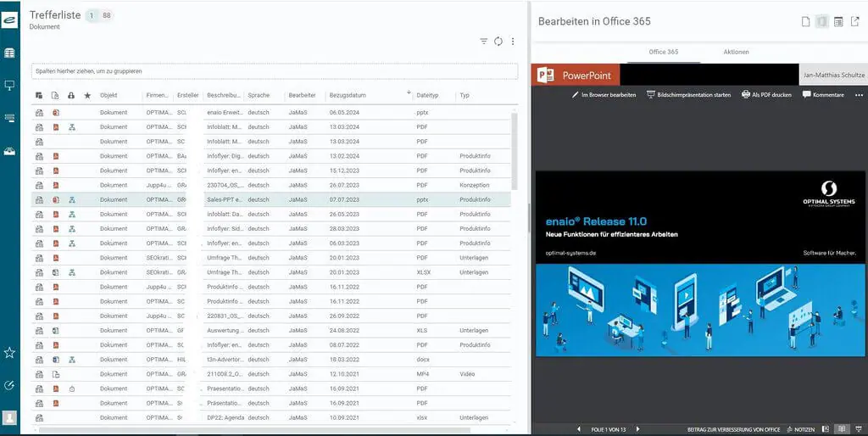This screenshot has width=868, height=436.
Task: Go to previous slide arrow
Action: (x=579, y=429)
